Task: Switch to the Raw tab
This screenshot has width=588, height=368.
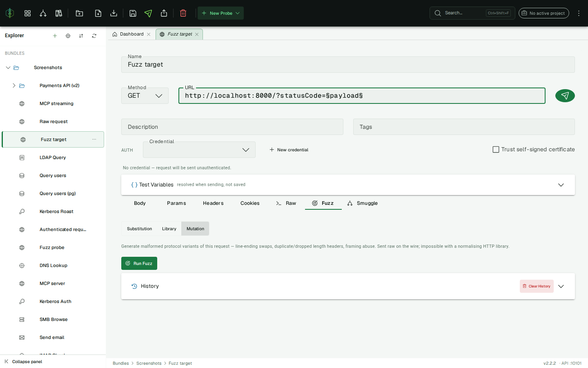Action: (x=286, y=203)
